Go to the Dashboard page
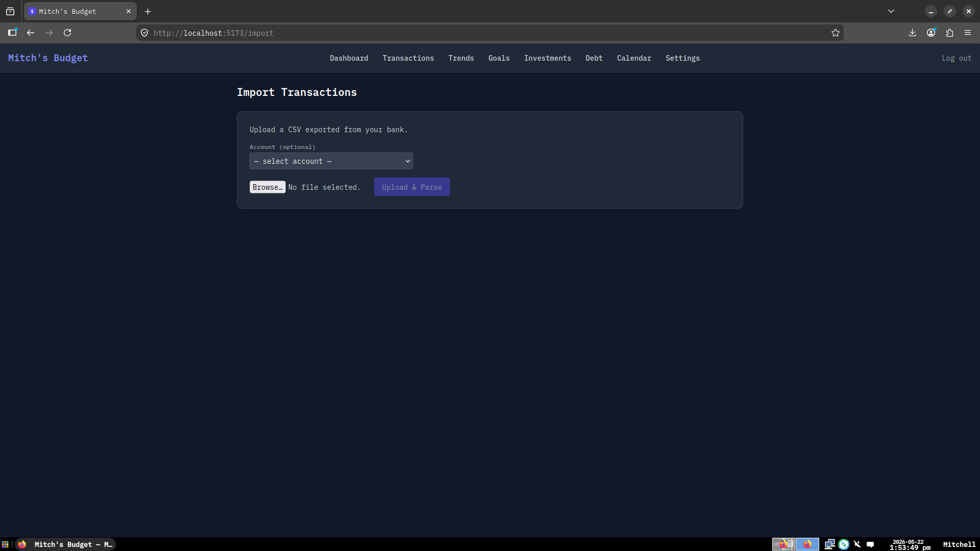 click(x=349, y=58)
